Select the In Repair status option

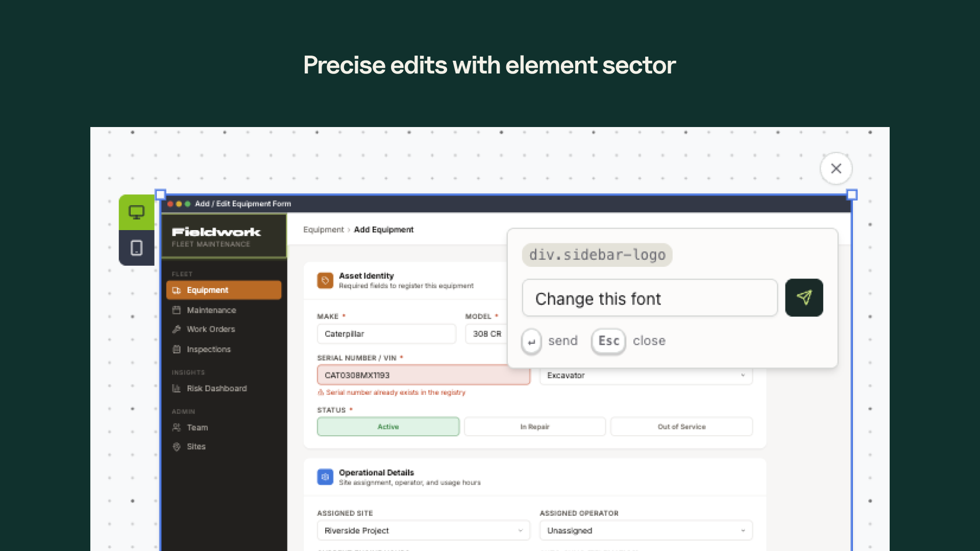point(534,427)
